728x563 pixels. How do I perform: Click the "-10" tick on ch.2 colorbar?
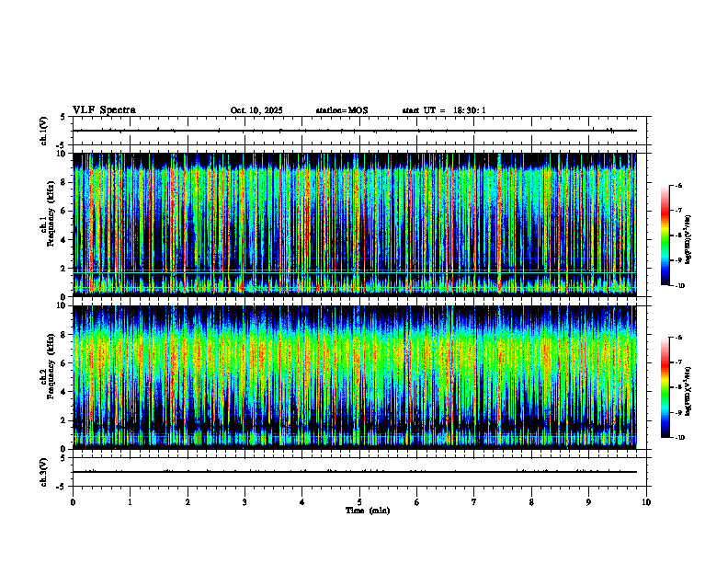click(x=680, y=438)
